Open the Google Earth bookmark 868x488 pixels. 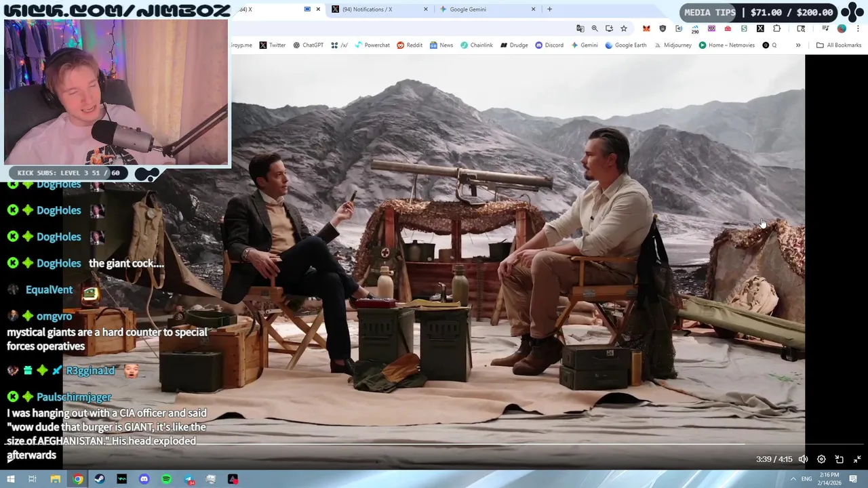625,45
